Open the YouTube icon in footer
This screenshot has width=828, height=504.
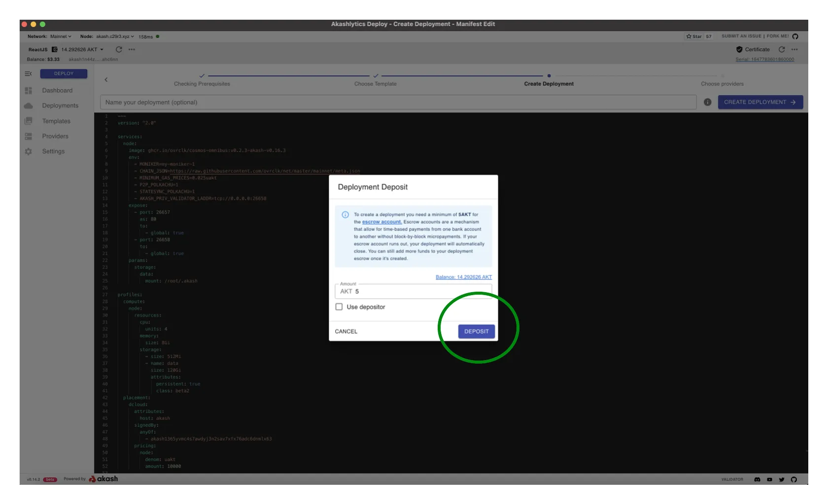point(769,479)
